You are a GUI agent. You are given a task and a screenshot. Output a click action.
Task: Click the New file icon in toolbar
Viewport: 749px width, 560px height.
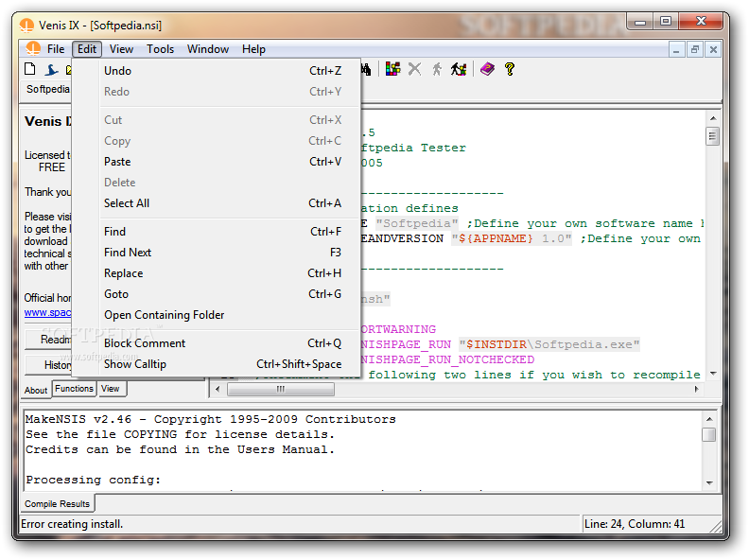tap(30, 69)
